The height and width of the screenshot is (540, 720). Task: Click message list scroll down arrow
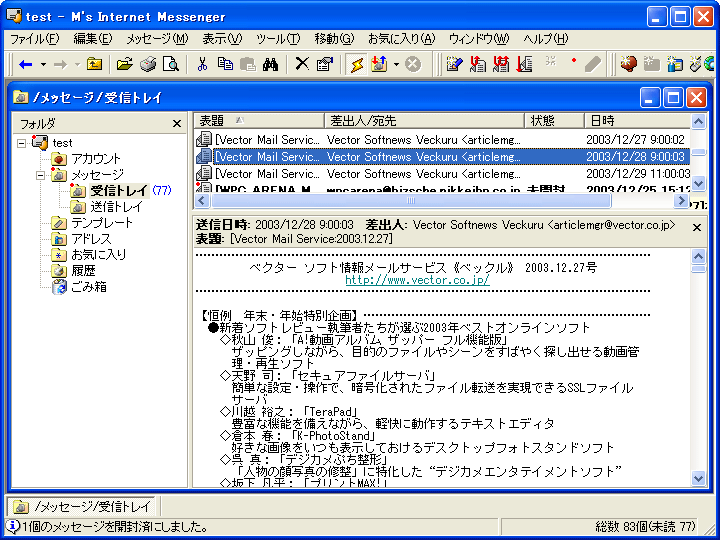pyautogui.click(x=698, y=184)
